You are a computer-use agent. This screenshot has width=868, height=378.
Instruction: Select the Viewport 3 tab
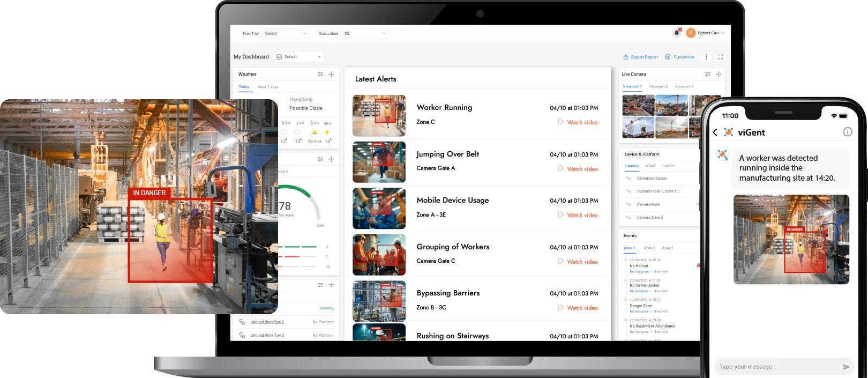pyautogui.click(x=684, y=86)
